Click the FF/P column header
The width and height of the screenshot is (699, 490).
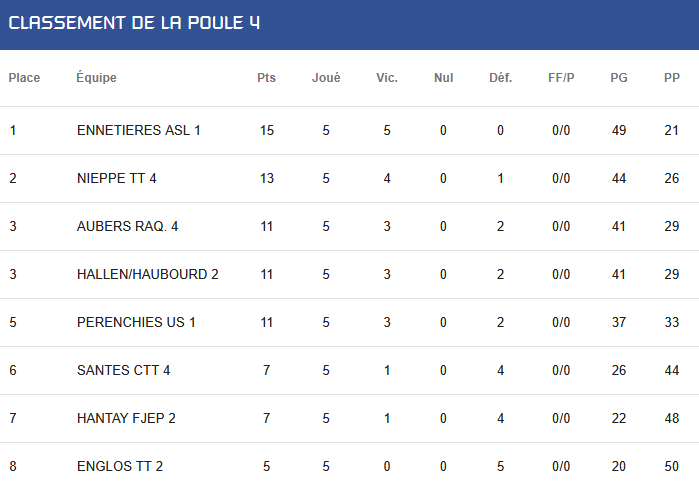(x=561, y=78)
